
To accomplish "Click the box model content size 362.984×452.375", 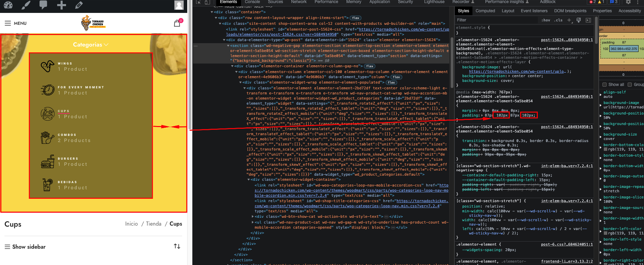I will [x=624, y=49].
